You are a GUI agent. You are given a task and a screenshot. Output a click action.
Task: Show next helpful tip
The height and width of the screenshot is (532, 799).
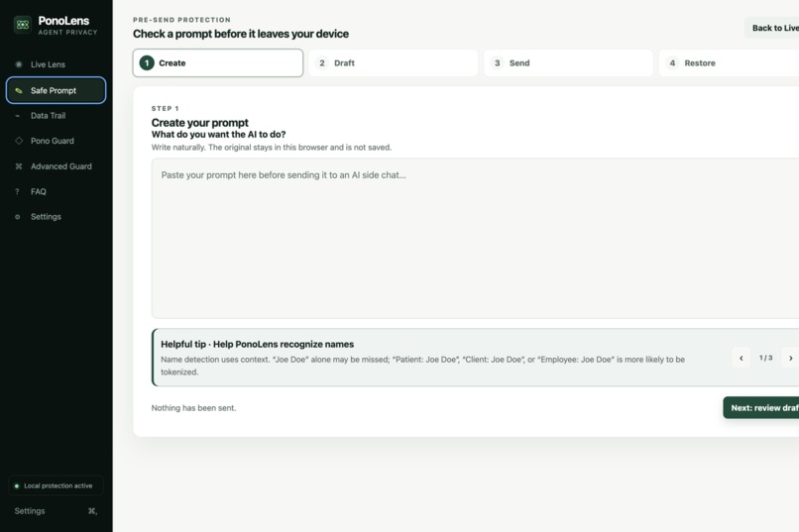coord(790,358)
